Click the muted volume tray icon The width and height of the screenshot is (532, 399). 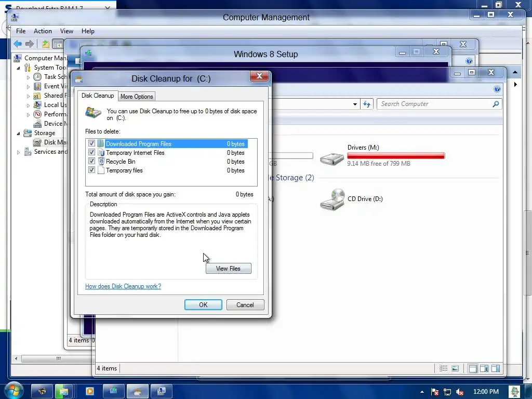tap(460, 392)
